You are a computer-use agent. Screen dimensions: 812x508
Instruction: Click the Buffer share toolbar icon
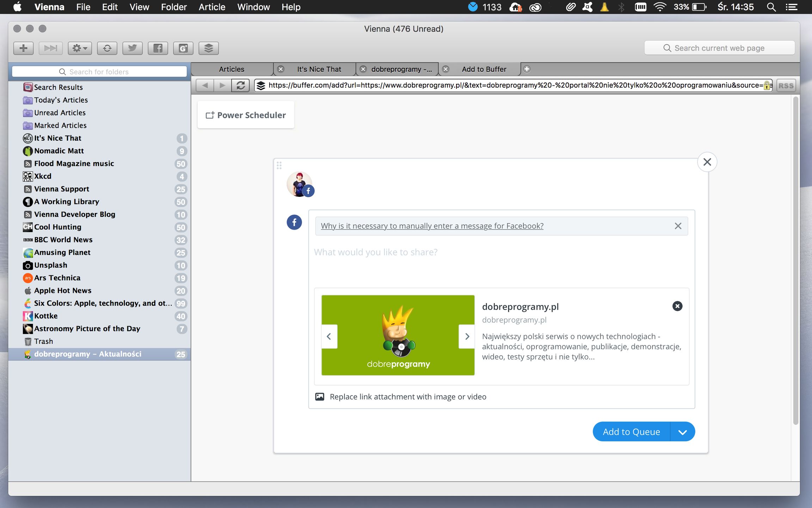208,48
